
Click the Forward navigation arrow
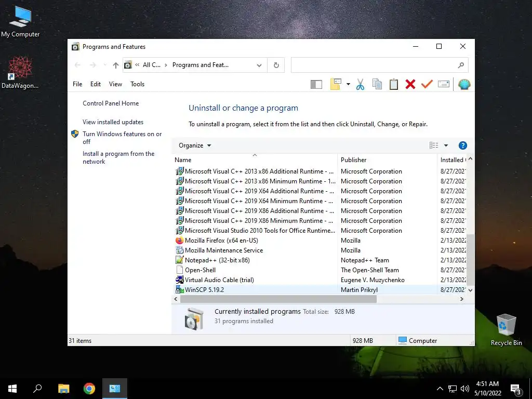pos(92,65)
